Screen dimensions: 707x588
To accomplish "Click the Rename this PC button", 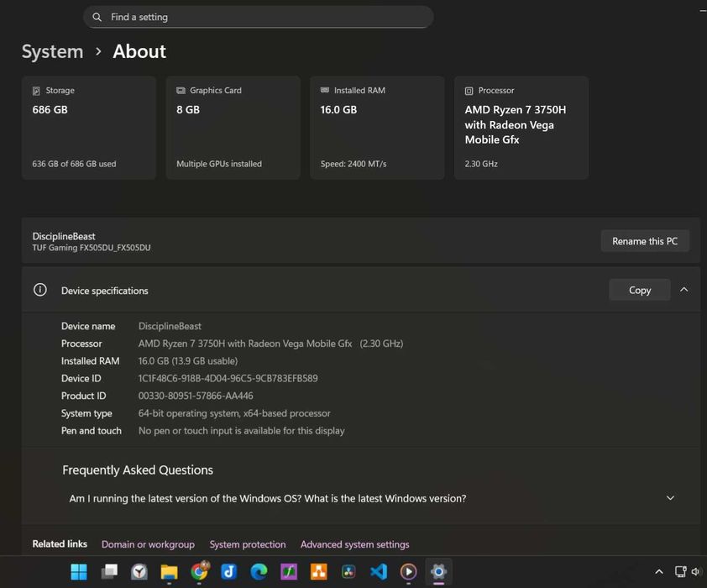I will [645, 241].
